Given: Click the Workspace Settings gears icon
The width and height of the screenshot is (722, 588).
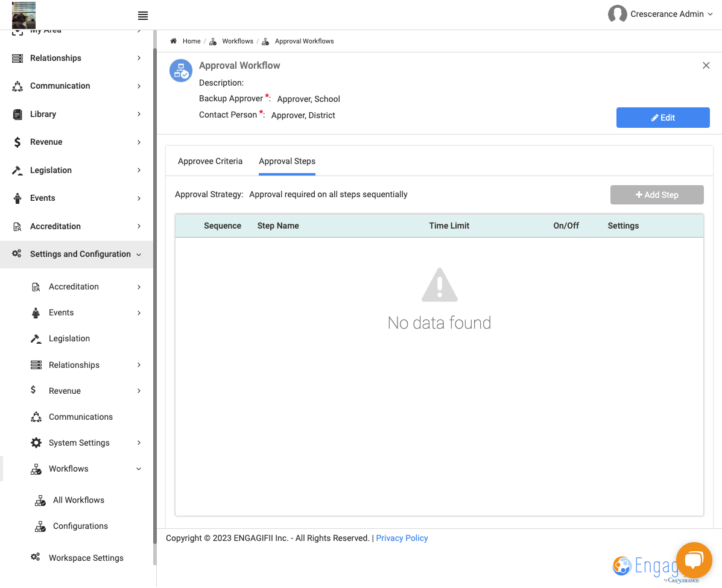Looking at the screenshot, I should click(x=36, y=557).
